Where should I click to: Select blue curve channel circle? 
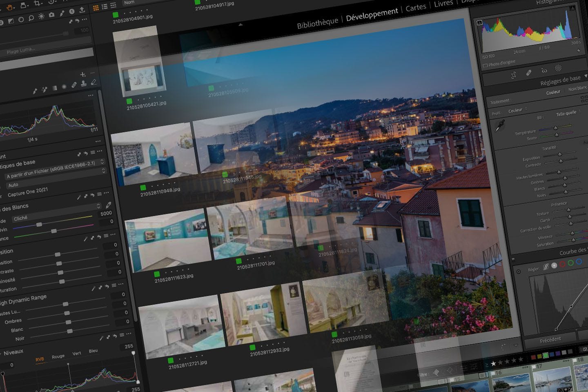(x=579, y=261)
